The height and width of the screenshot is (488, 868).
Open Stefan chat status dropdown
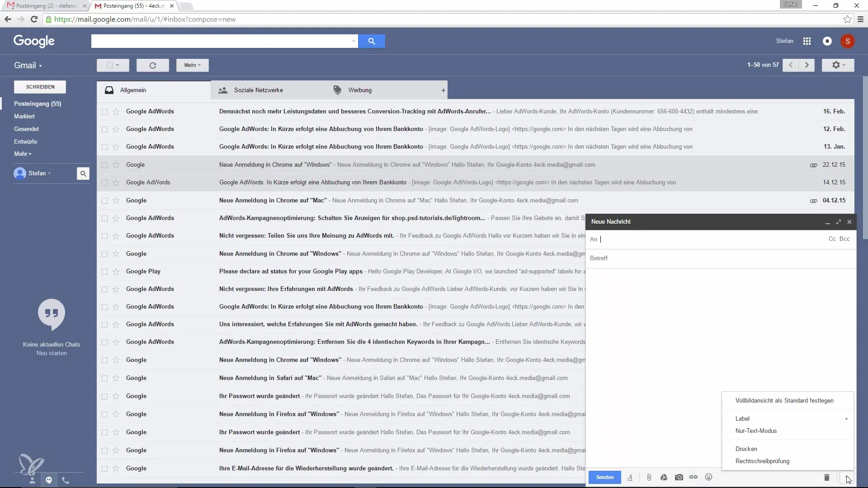tap(40, 174)
